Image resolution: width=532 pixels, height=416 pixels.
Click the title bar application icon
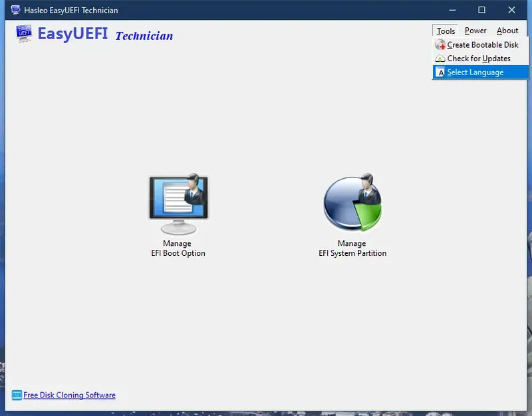pos(15,10)
